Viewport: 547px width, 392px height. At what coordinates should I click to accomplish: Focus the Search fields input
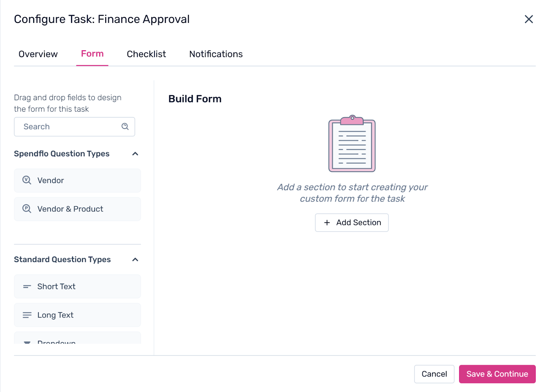68,127
